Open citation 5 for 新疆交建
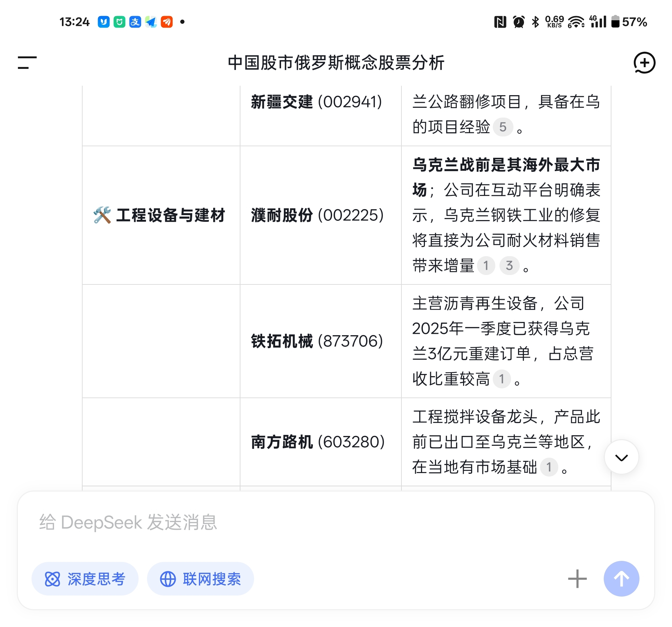Screen dimensions: 672x627 (503, 127)
